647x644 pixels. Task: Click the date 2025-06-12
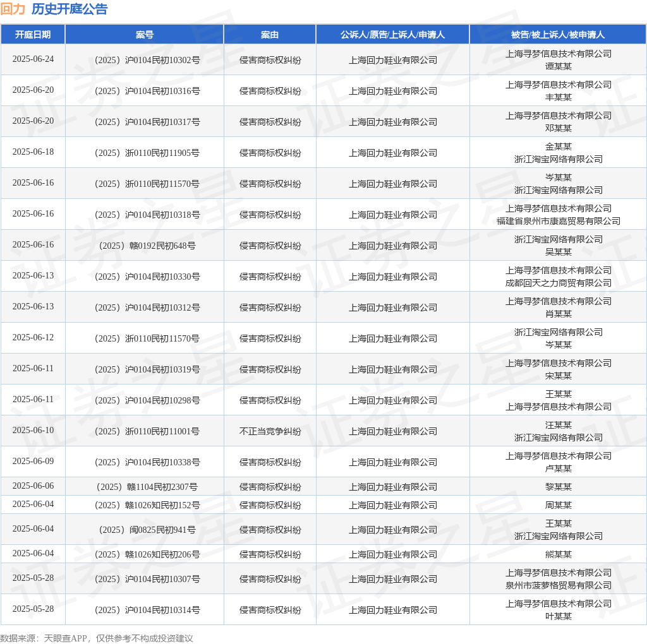[33, 337]
